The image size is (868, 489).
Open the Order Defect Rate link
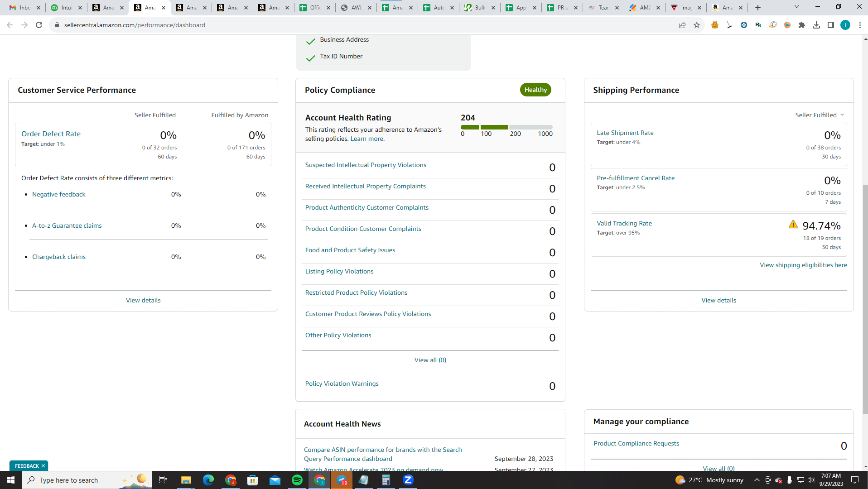[51, 134]
